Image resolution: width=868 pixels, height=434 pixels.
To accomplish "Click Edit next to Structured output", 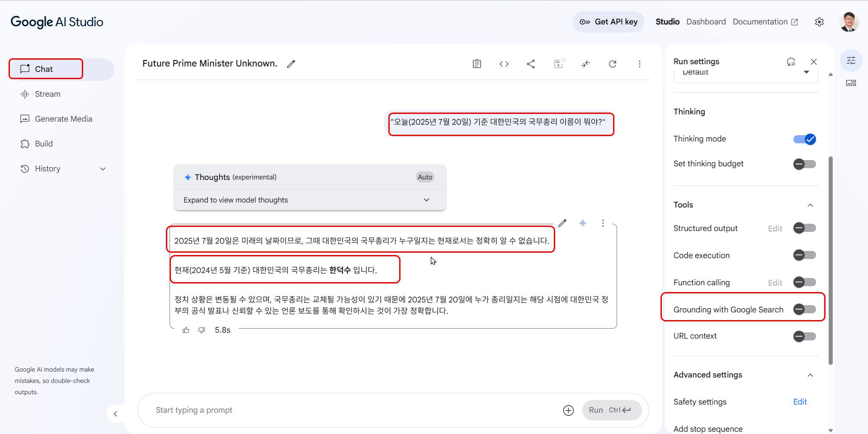I will click(775, 229).
